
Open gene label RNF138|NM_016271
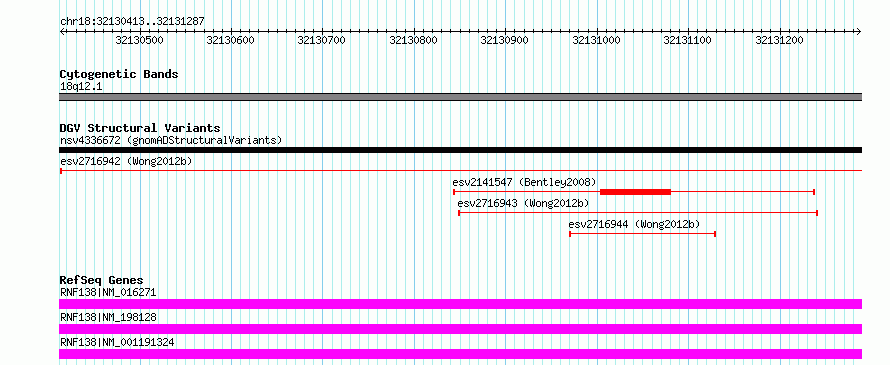108,292
